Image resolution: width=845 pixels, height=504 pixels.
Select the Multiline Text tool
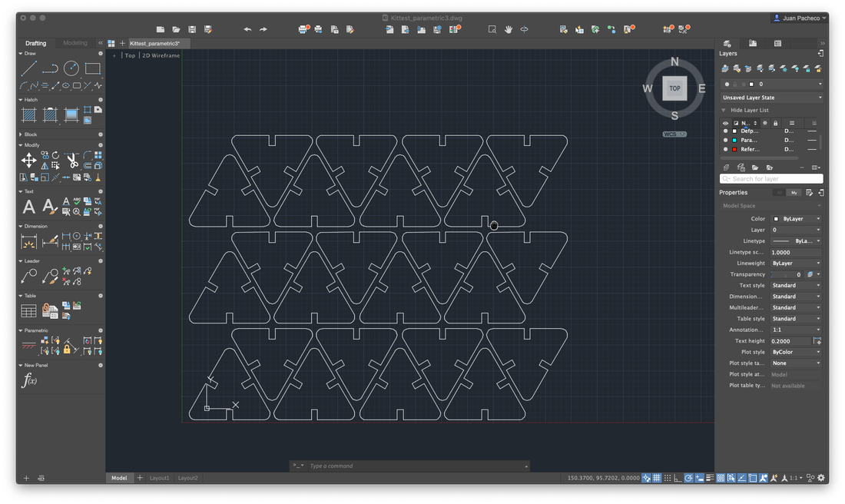pyautogui.click(x=28, y=207)
